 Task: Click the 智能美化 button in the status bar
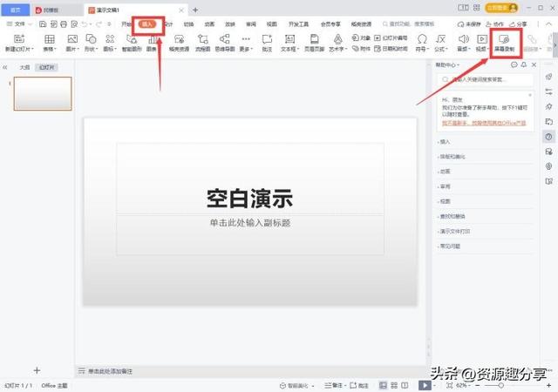(x=295, y=385)
